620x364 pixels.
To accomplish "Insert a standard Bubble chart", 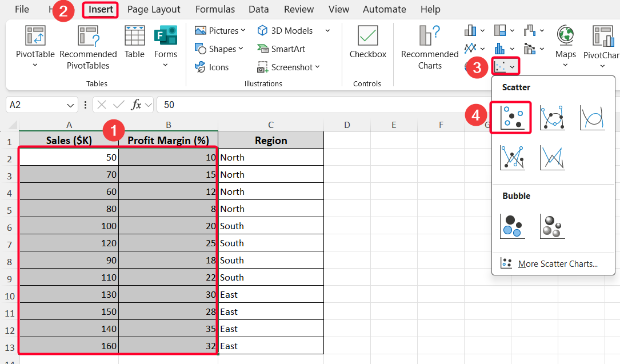I will (512, 226).
